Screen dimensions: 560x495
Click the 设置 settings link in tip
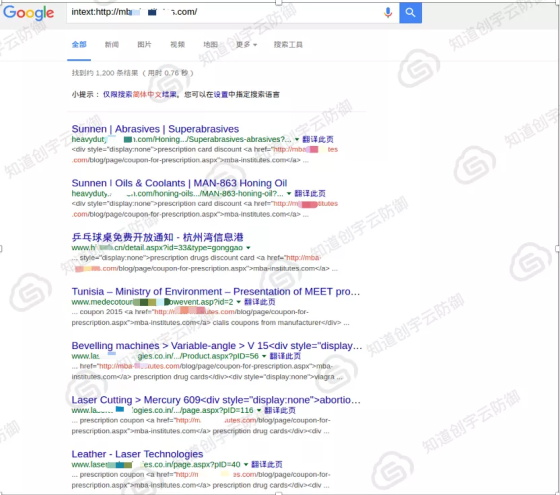tap(221, 94)
